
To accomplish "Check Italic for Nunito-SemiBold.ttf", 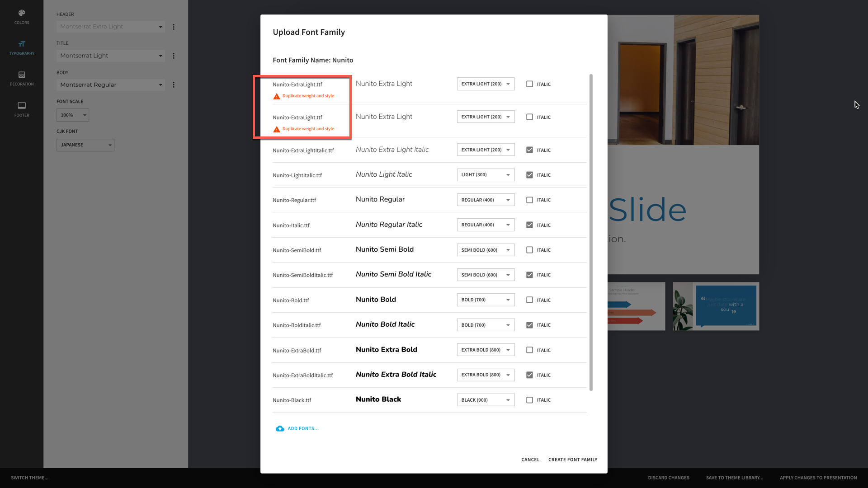I will [529, 250].
